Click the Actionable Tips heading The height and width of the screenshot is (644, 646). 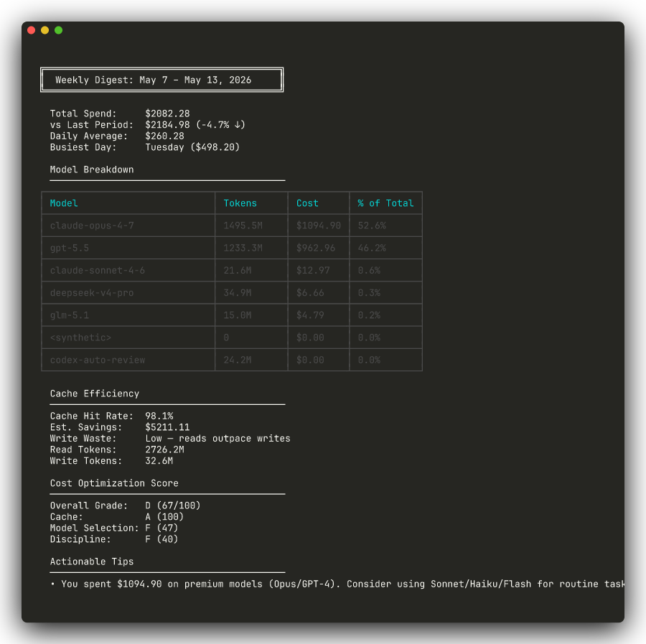coord(92,561)
